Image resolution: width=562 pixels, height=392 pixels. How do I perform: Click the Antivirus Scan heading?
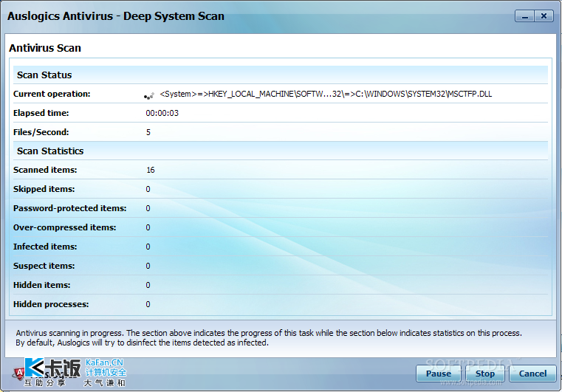tap(45, 48)
